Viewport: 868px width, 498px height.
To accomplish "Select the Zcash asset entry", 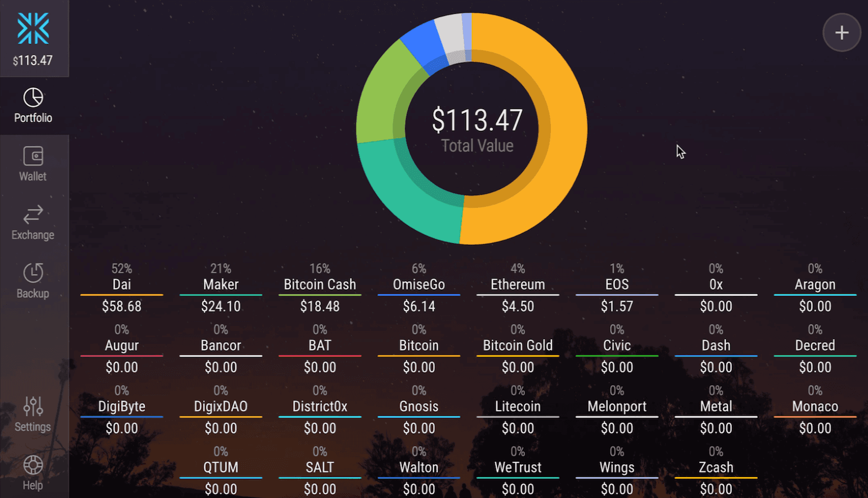I will 716,471.
